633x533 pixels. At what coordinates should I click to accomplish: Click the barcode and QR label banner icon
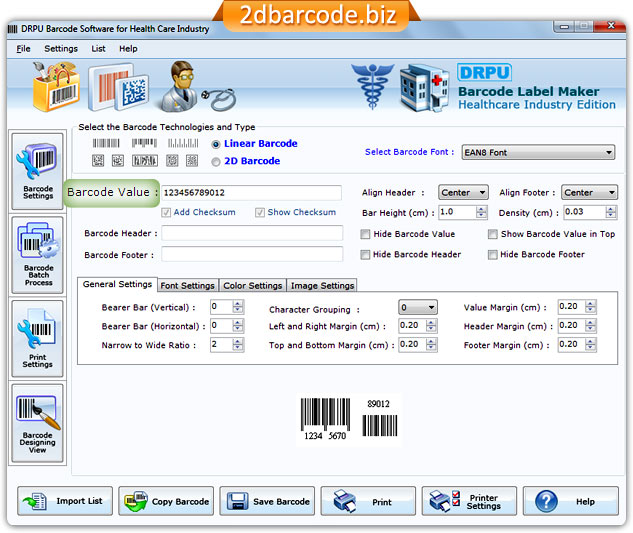pos(118,87)
